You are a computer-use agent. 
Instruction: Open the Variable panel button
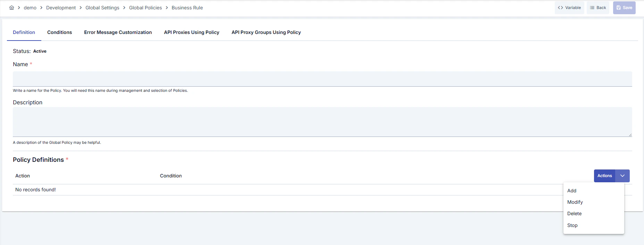point(569,8)
